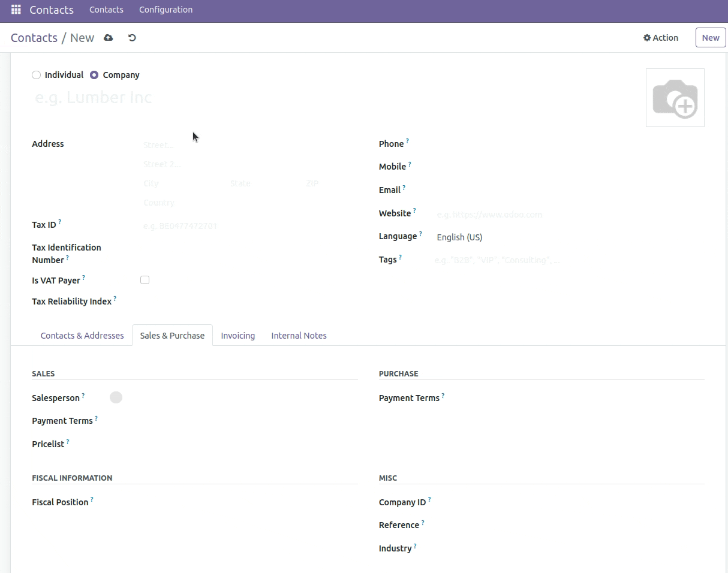Open the apps grid menu icon
728x573 pixels.
[x=16, y=10]
